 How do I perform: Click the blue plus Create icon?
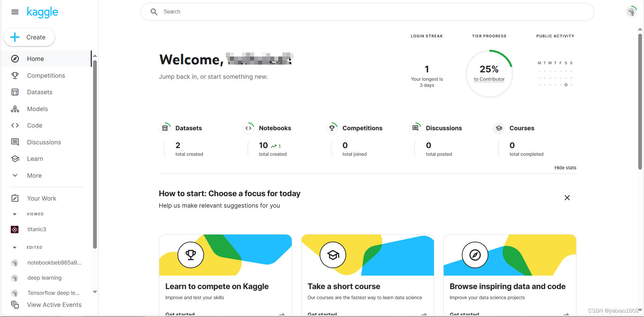[15, 37]
